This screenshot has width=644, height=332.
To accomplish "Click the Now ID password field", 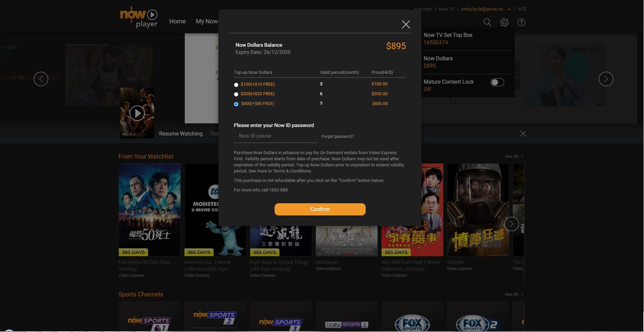I will 276,136.
